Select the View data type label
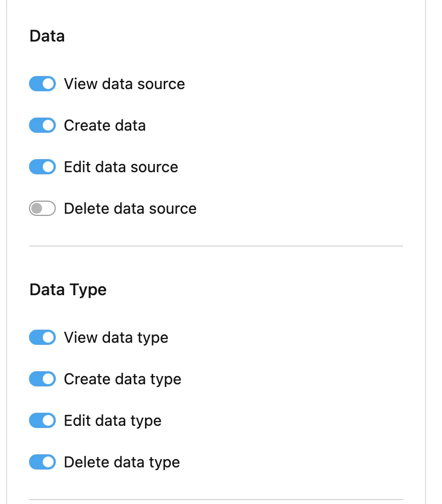 coord(115,337)
